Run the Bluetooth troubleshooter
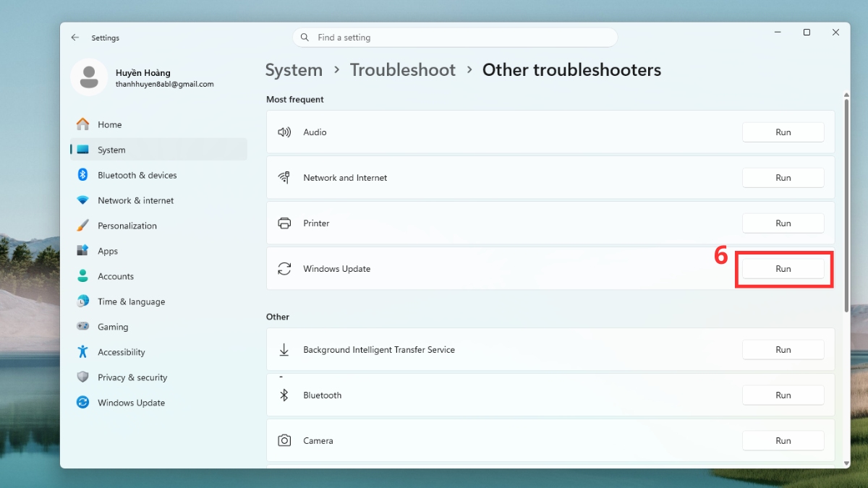Viewport: 868px width, 488px height. [x=783, y=395]
